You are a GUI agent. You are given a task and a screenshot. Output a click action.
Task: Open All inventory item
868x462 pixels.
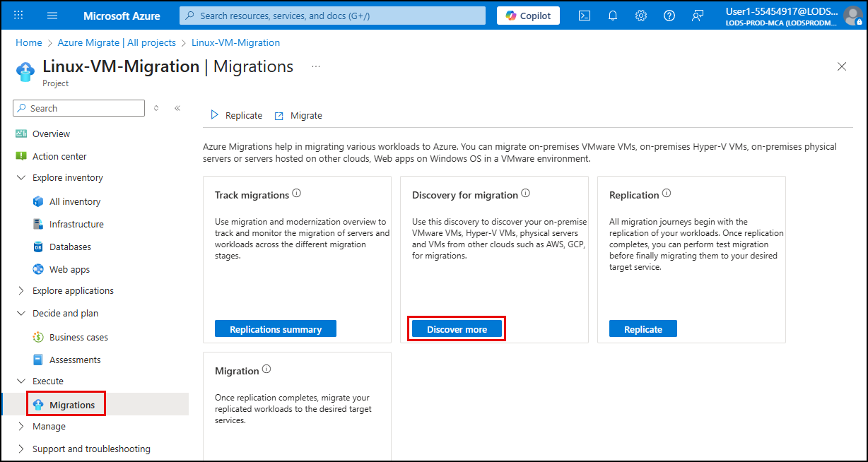[75, 201]
